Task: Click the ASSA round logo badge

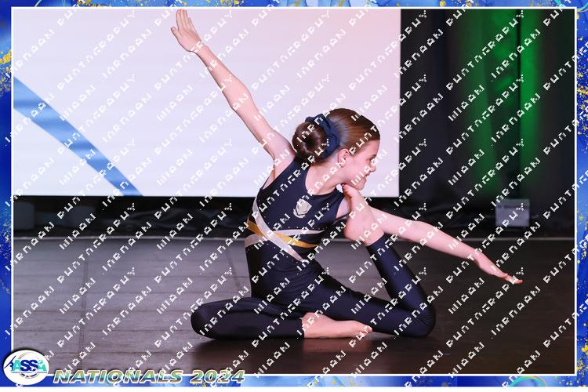Action: coord(26,367)
